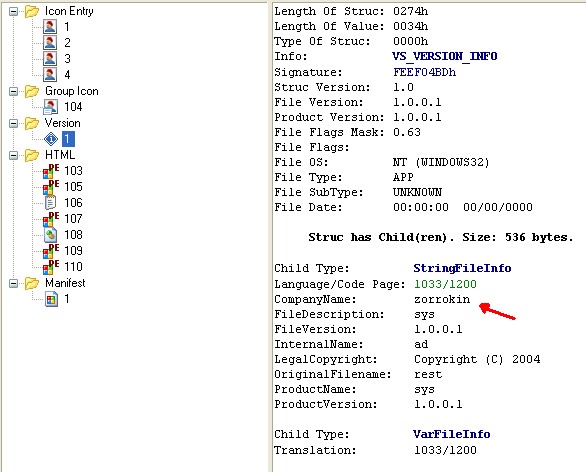Select PE icon for HTML resource 110
Image resolution: width=586 pixels, height=472 pixels.
click(x=51, y=267)
